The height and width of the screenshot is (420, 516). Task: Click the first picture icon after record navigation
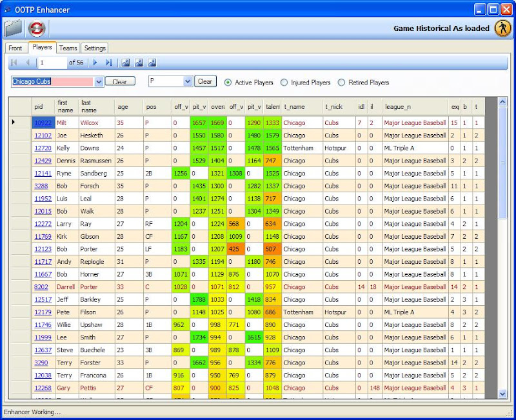tap(124, 62)
